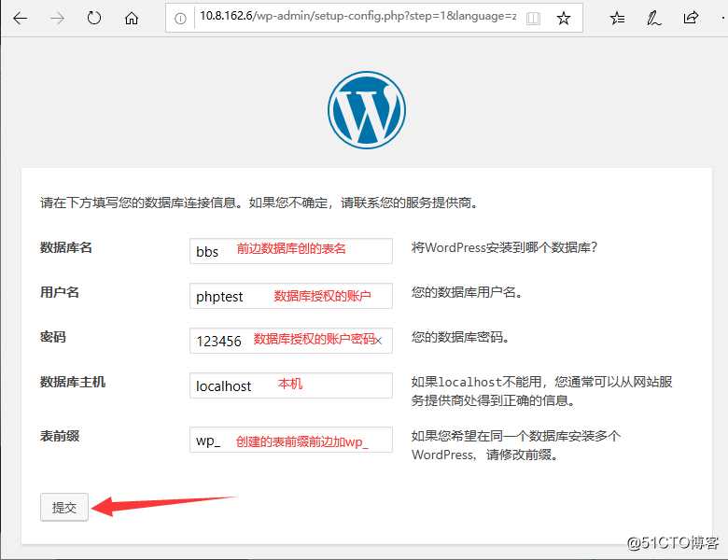The image size is (728, 560).
Task: Go to the home page icon
Action: tap(132, 18)
